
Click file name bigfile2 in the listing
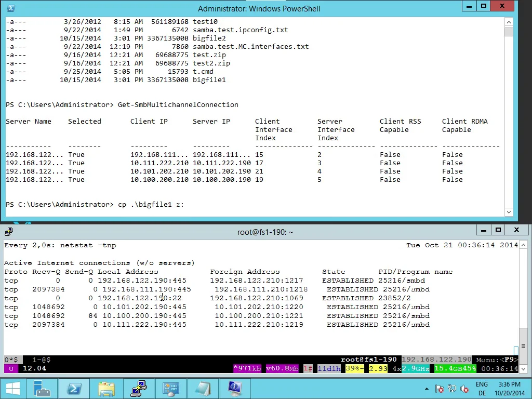point(209,38)
